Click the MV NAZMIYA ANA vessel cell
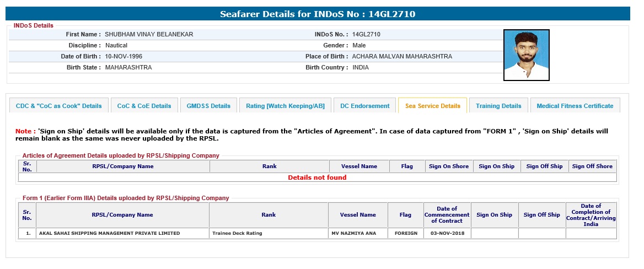644x269 pixels. tap(353, 233)
